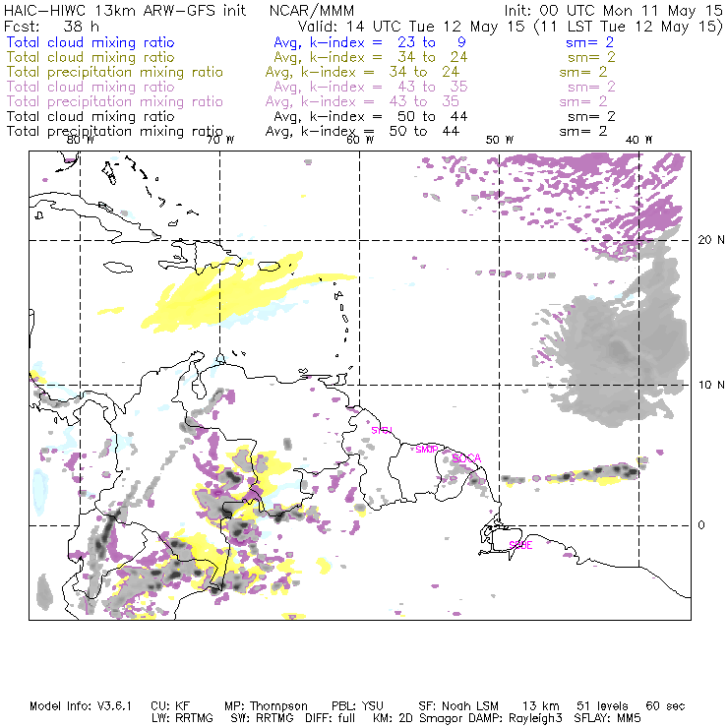The image size is (728, 728).
Task: Click the '13 km' resolution text
Action: pos(540,706)
